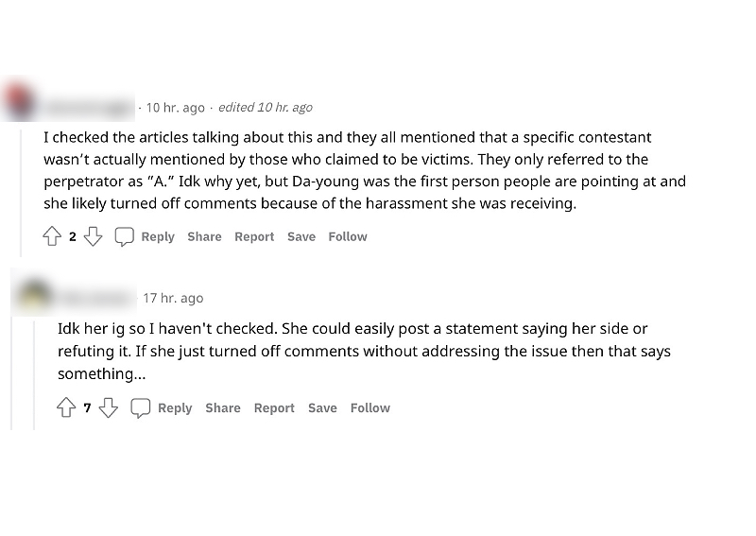
Task: Report the comment posted 10 hr. ago
Action: 254,236
